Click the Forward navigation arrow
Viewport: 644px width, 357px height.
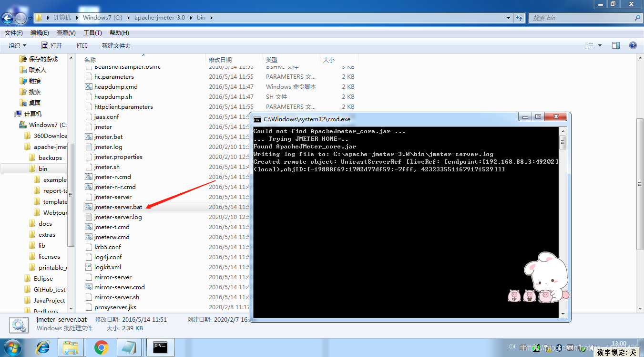(x=20, y=18)
